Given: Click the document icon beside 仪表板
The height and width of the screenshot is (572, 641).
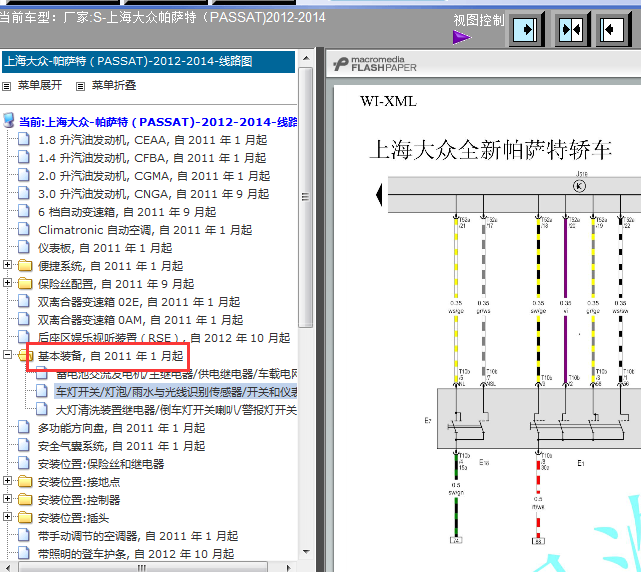Looking at the screenshot, I should pyautogui.click(x=24, y=247).
